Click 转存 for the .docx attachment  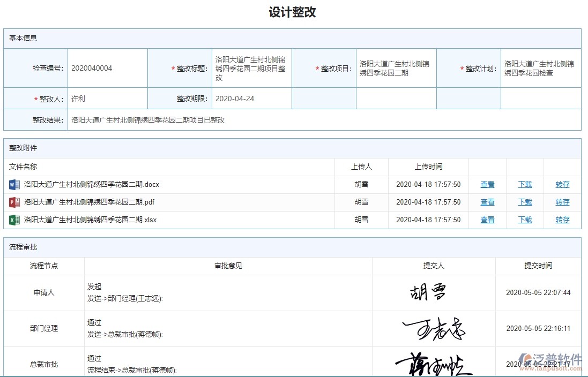(562, 184)
